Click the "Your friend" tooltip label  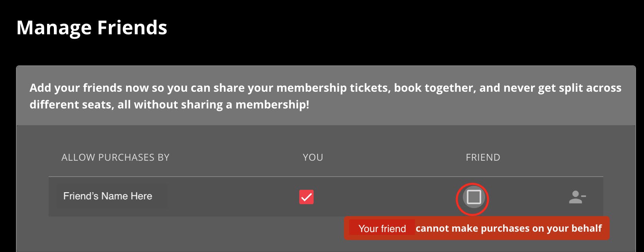pos(382,228)
